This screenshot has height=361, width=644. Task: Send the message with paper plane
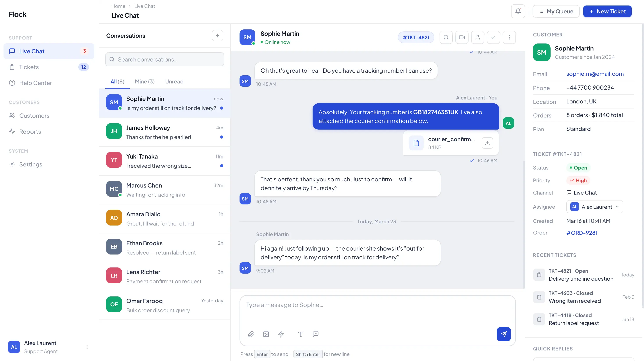[503, 334]
